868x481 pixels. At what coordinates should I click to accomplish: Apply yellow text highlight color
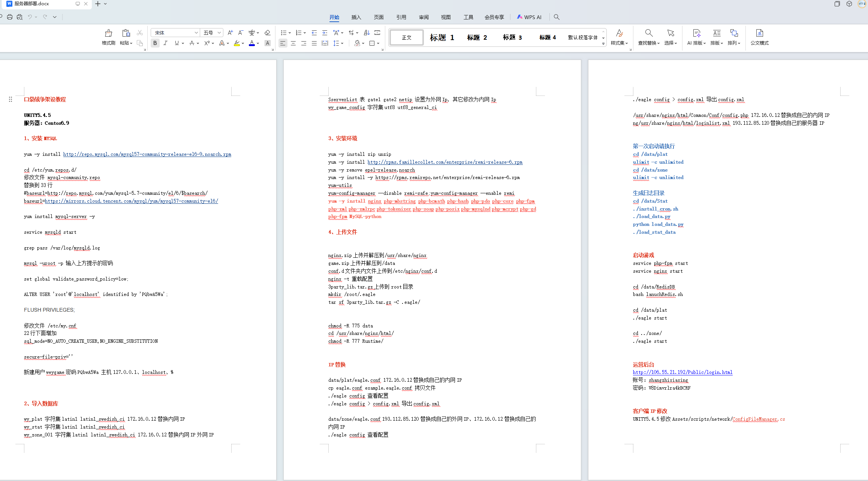point(237,43)
